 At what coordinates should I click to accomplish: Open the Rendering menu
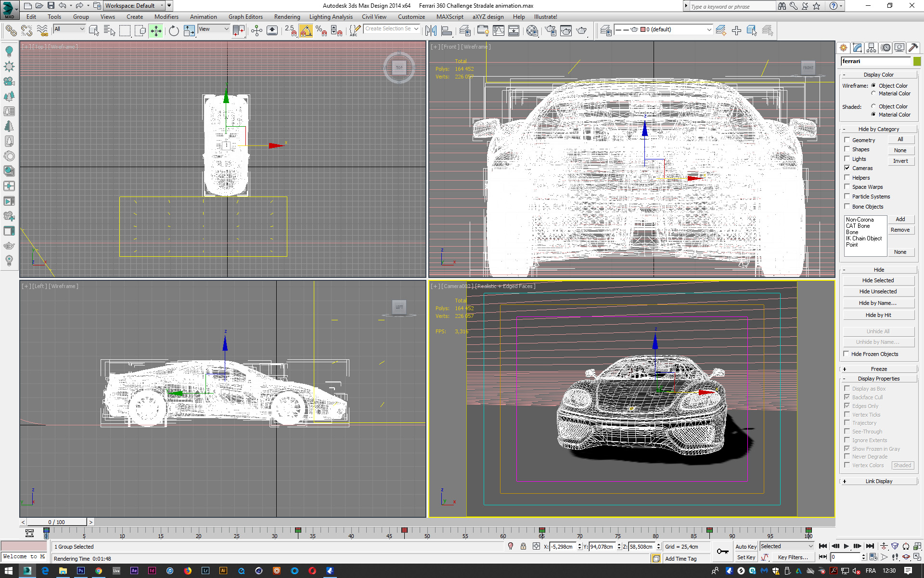click(287, 17)
